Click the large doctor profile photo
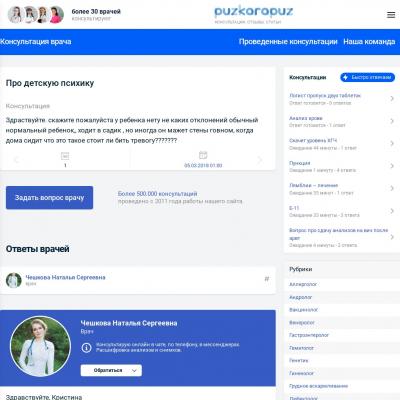 coord(40,346)
